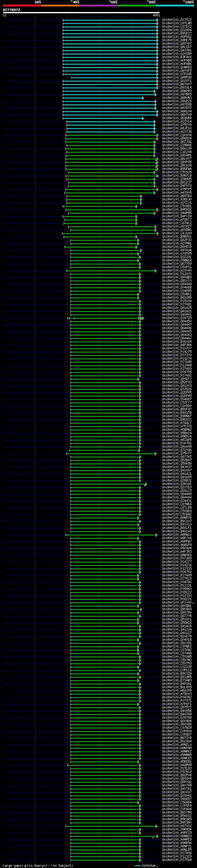The width and height of the screenshot is (197, 868).
Task: Click the green alignment bar for C1K004
Action: point(112,135)
